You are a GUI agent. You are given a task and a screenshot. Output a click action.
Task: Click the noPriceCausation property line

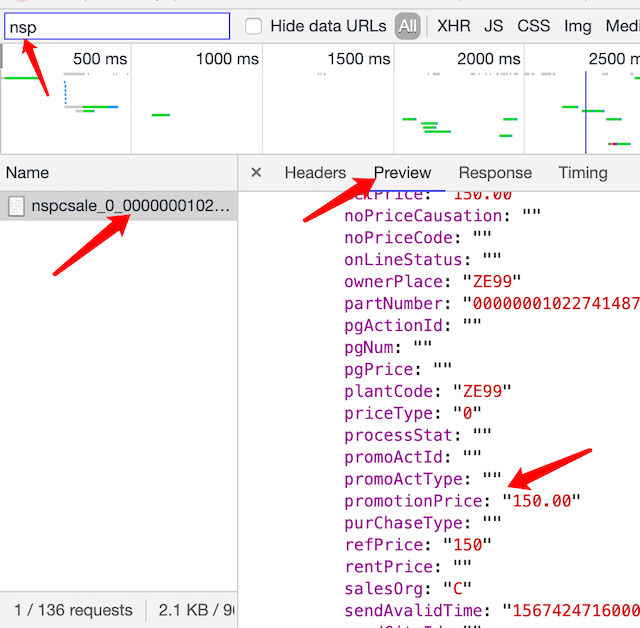[x=442, y=215]
